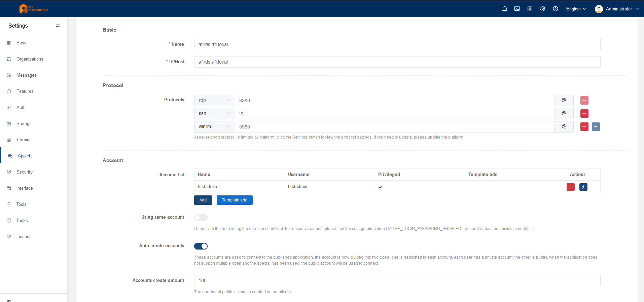644x302 pixels.
Task: Open the ssh protocol dropdown
Action: pos(215,113)
